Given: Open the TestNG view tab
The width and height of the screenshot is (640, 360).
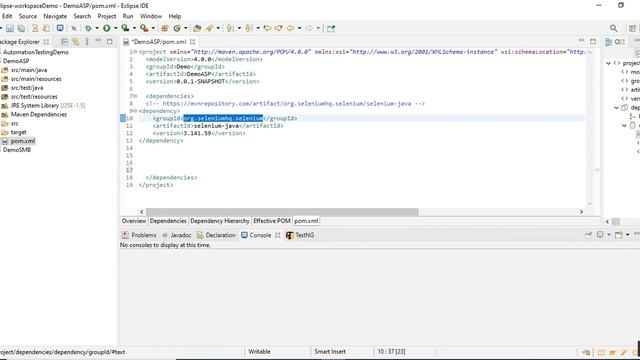Looking at the screenshot, I should click(x=300, y=235).
